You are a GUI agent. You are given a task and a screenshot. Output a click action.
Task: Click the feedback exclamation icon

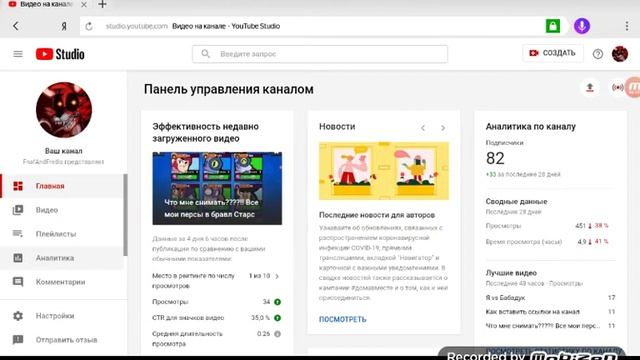[x=18, y=340]
